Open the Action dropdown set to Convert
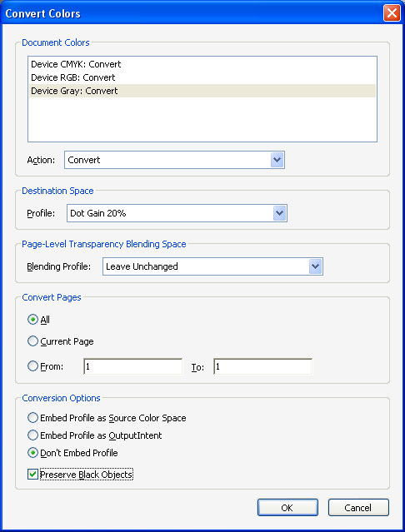405x532 pixels. click(x=174, y=160)
